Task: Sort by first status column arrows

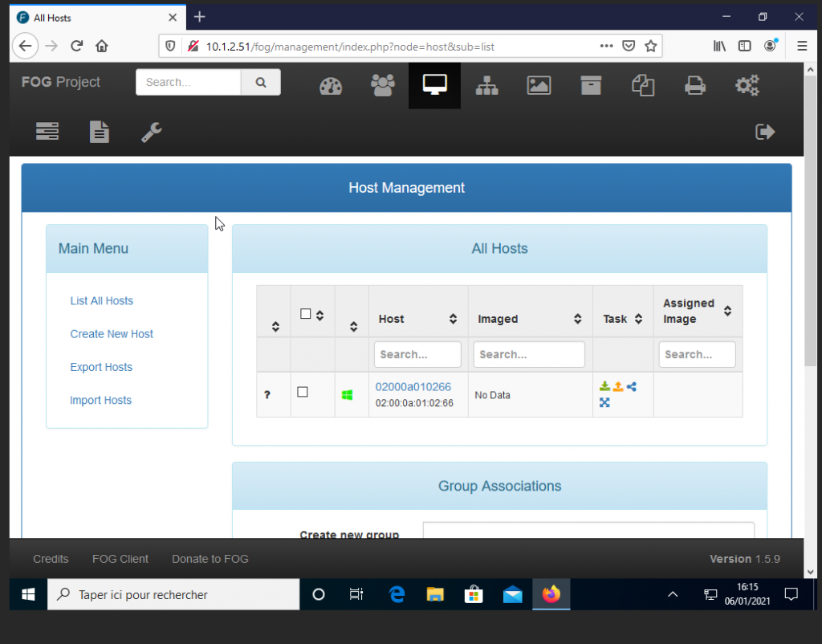Action: pyautogui.click(x=275, y=327)
